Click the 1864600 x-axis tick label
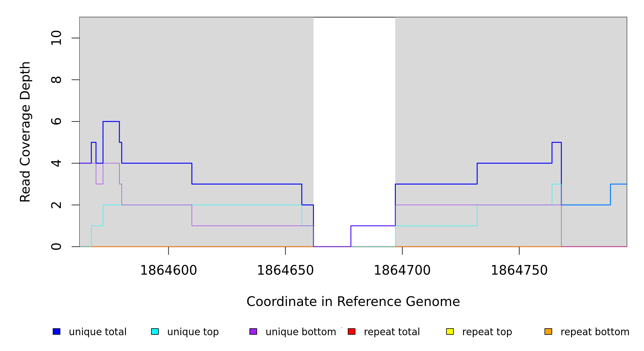Screen dimensions: 644x351 coord(169,270)
